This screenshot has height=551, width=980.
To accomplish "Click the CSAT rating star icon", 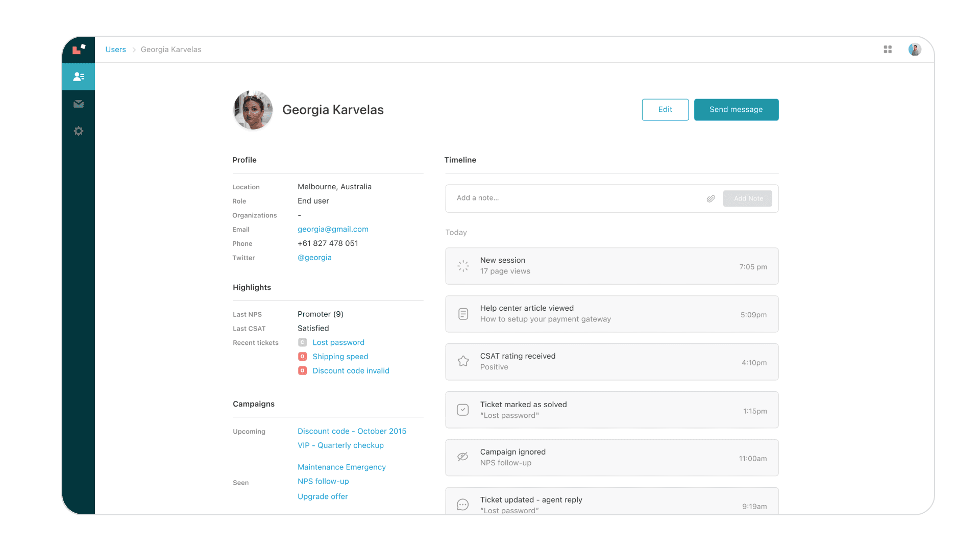I will pyautogui.click(x=463, y=361).
